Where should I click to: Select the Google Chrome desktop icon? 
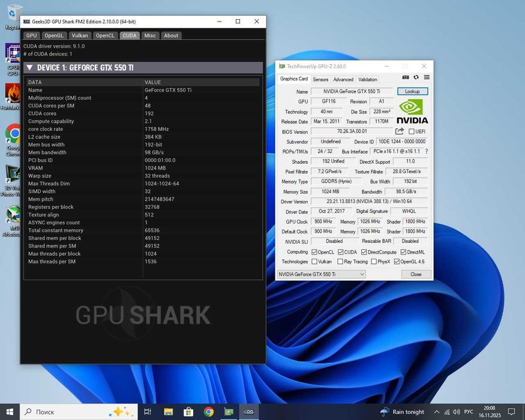point(13,140)
